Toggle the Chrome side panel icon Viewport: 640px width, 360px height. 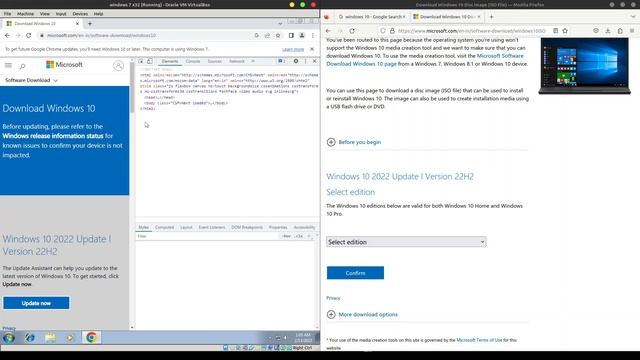pos(291,36)
